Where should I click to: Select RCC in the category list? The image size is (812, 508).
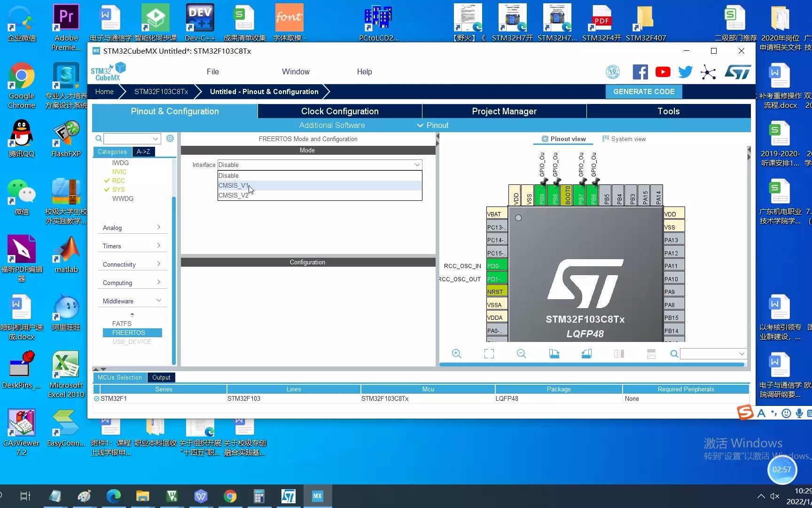tap(118, 181)
